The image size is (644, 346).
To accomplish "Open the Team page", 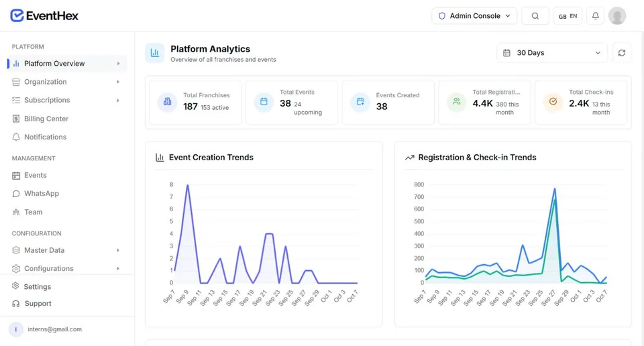I will [x=67, y=212].
